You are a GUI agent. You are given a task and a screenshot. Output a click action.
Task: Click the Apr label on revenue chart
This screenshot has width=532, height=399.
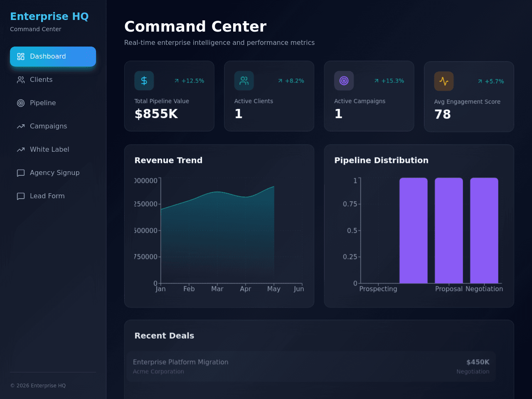246,289
